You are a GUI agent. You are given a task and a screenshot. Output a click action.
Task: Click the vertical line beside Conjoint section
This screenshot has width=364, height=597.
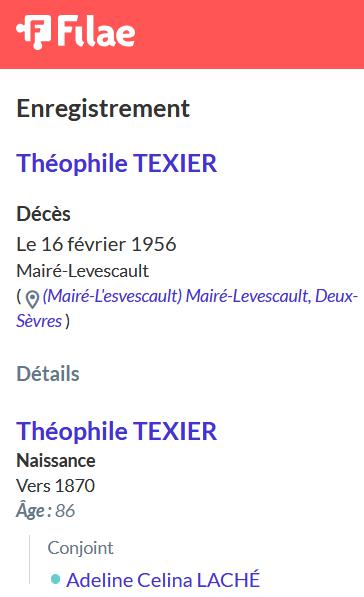[x=29, y=560]
